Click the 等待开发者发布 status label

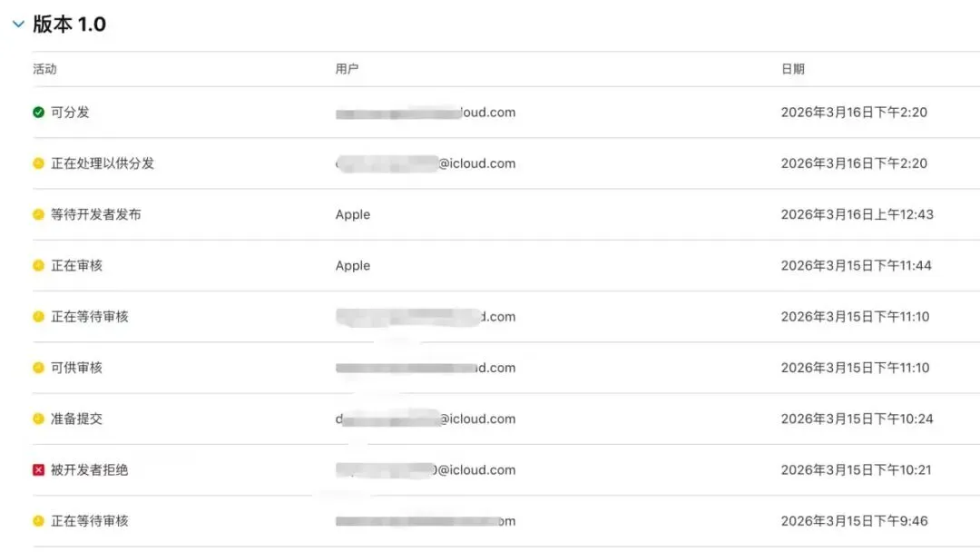pos(95,215)
